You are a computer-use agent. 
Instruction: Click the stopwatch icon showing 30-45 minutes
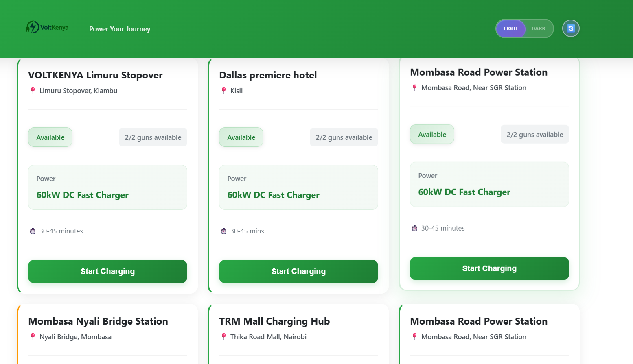(x=33, y=231)
